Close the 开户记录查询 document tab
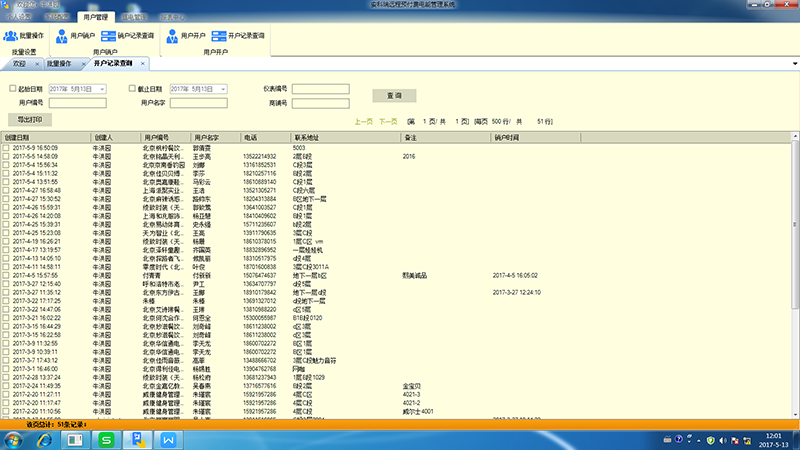The image size is (800, 450). coord(142,63)
